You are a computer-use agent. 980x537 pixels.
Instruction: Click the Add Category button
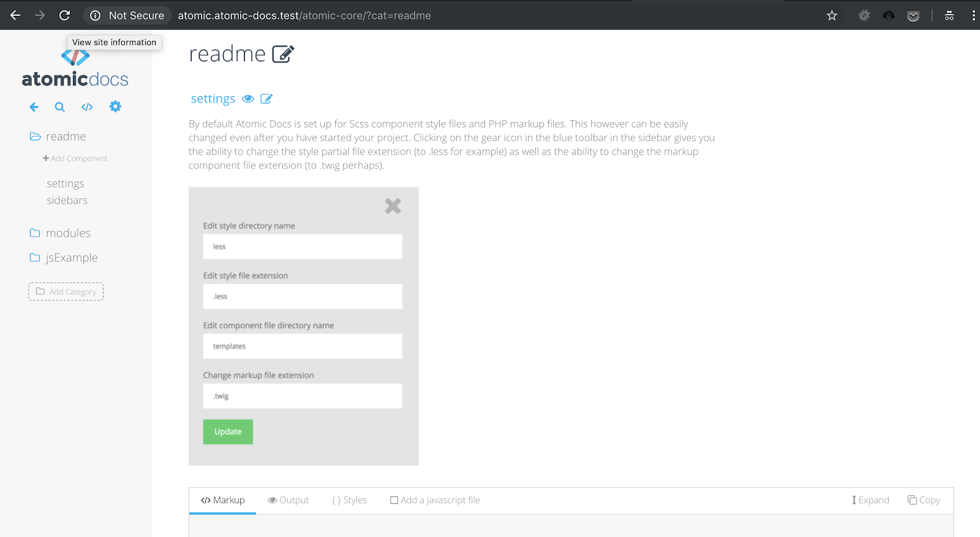coord(66,292)
